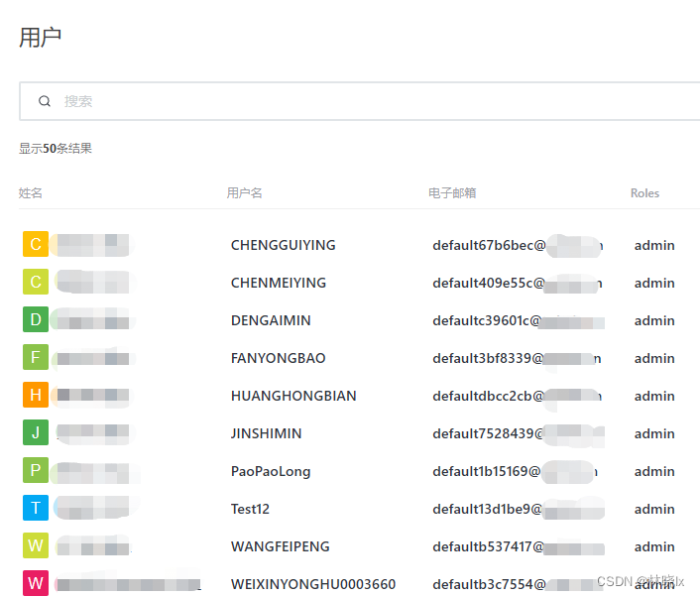Select the avatar icon for CHENMEIYING
The width and height of the screenshot is (700, 597).
coord(36,283)
